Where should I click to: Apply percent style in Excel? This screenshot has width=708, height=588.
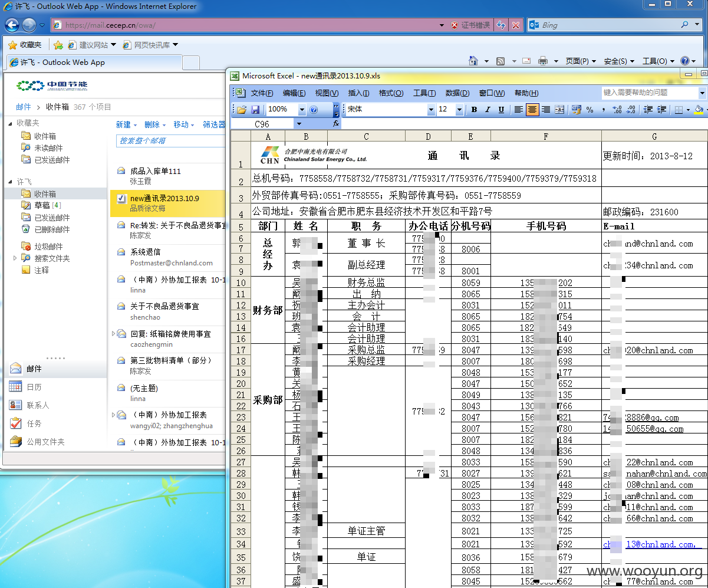tap(590, 110)
